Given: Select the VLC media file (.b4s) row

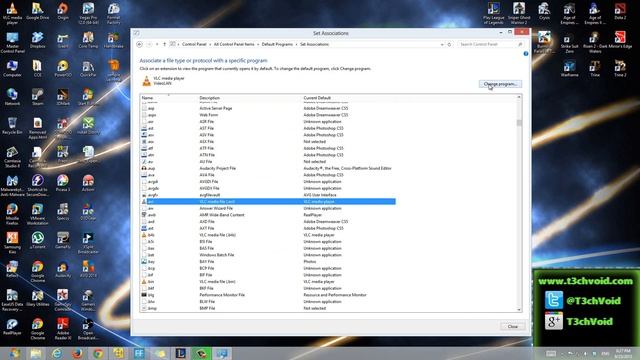Looking at the screenshot, I should click(x=268, y=235).
